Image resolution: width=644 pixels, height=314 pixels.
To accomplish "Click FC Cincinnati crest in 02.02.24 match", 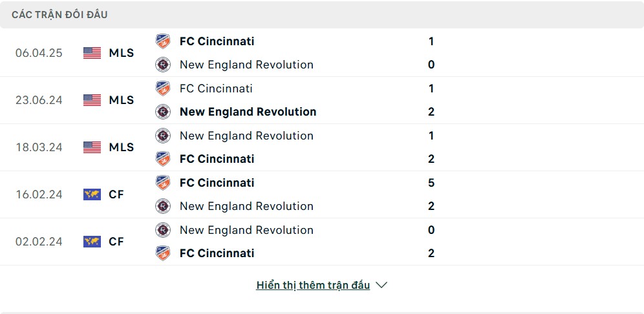I will [x=163, y=253].
